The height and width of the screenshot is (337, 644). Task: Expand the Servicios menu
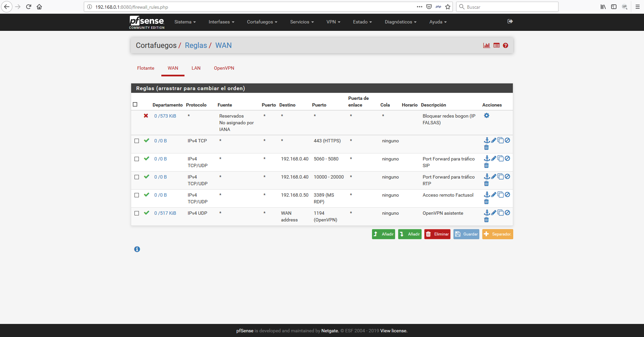point(302,22)
